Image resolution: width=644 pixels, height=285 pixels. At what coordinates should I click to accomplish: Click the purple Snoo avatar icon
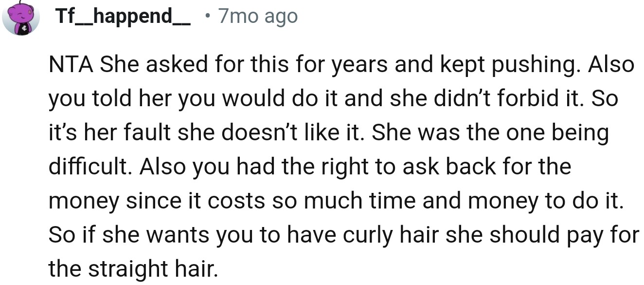point(21,18)
